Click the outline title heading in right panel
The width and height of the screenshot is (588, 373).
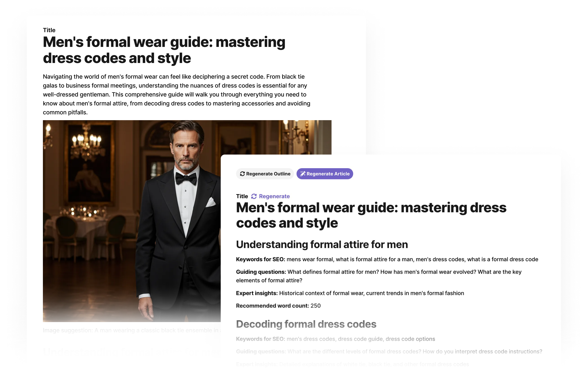pos(371,215)
